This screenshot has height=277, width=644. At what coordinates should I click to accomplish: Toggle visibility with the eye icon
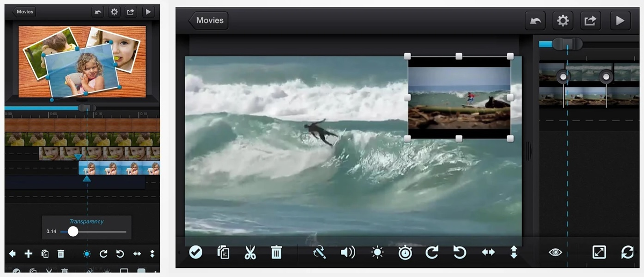[555, 252]
